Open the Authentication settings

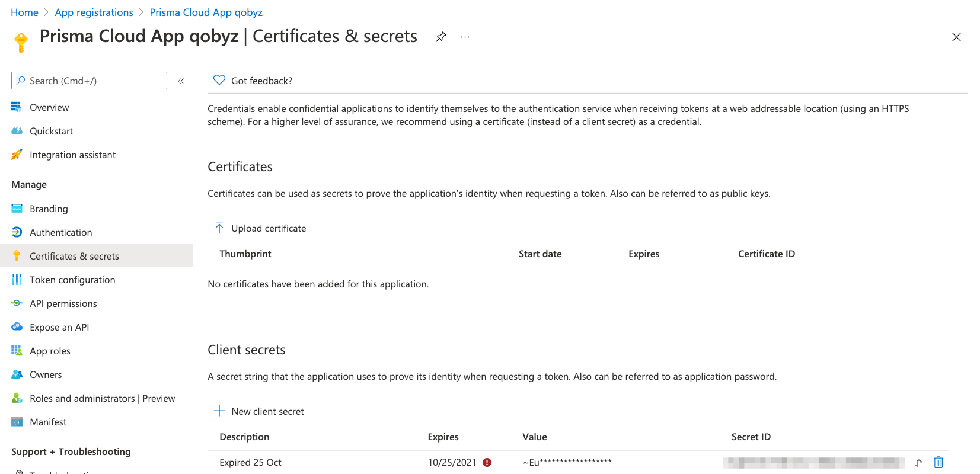[x=60, y=232]
